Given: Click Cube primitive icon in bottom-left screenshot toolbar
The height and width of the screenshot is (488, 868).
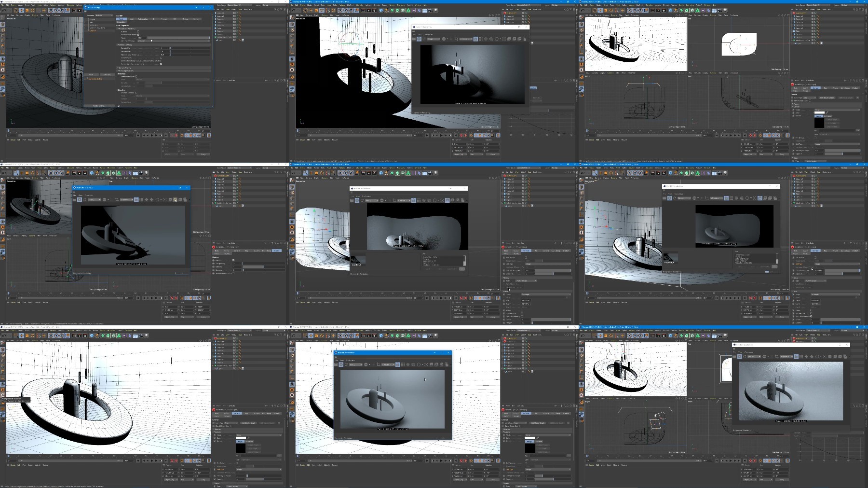Looking at the screenshot, I should pos(92,335).
